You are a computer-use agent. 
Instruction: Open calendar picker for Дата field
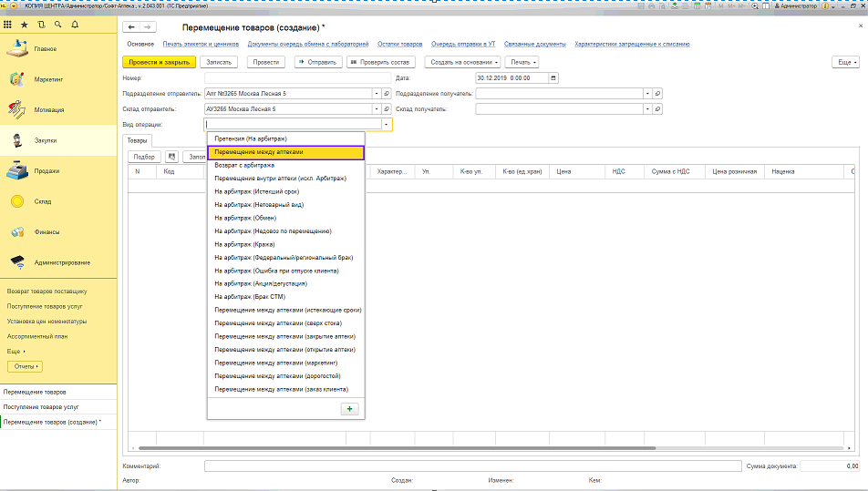pos(553,77)
